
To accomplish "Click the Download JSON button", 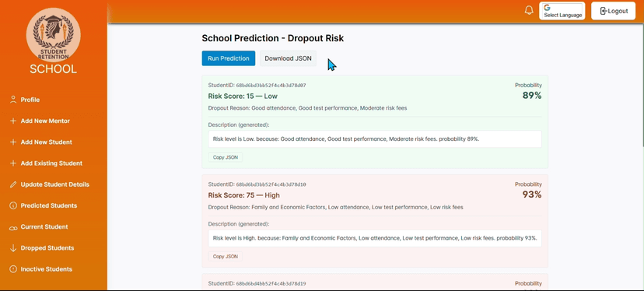I will pyautogui.click(x=288, y=58).
